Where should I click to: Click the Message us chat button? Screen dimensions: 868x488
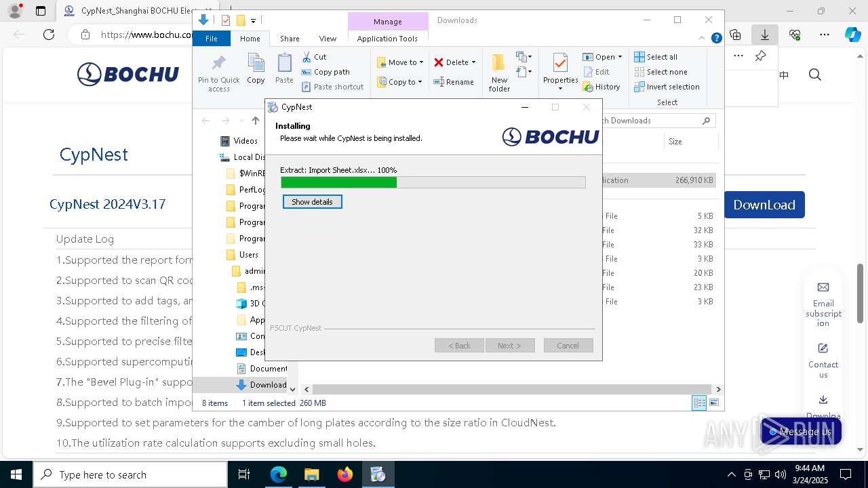[801, 432]
